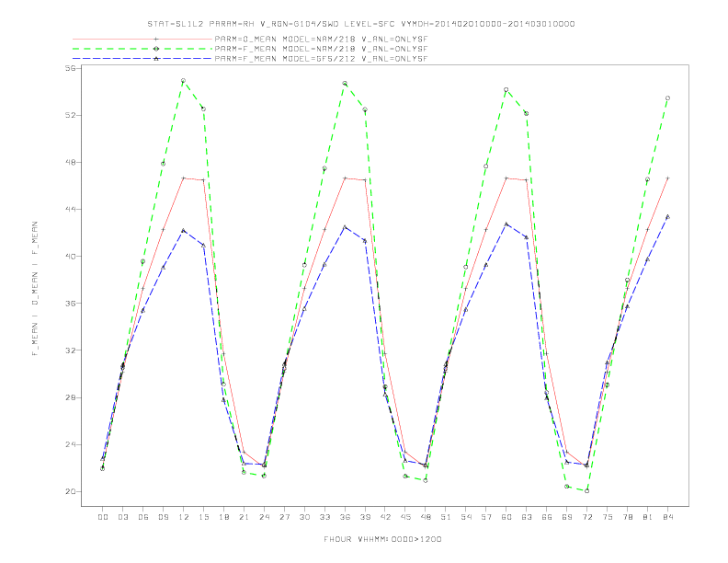Screen dimensions: 728x563
Task: Click the green circle marker at hour 36 peak
Action: [345, 83]
